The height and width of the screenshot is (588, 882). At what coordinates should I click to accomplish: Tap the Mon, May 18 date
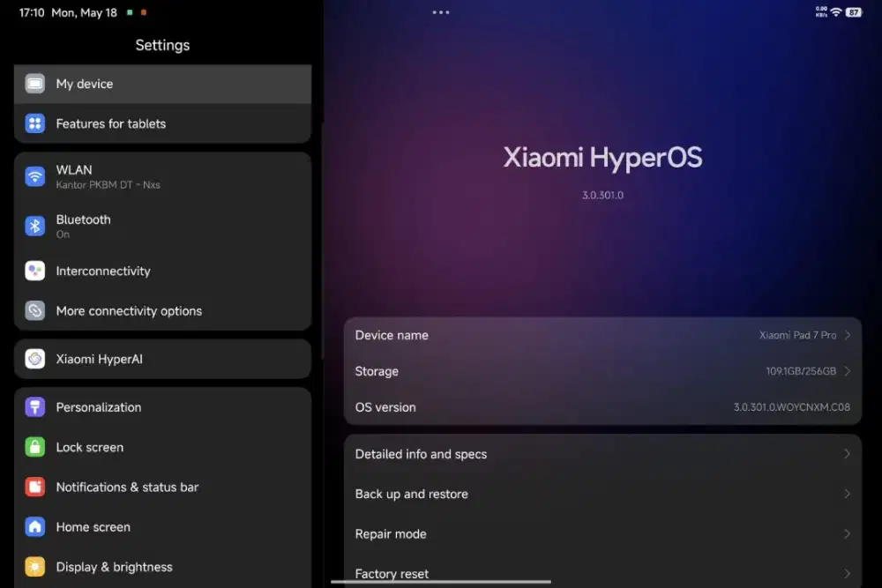[x=85, y=12]
